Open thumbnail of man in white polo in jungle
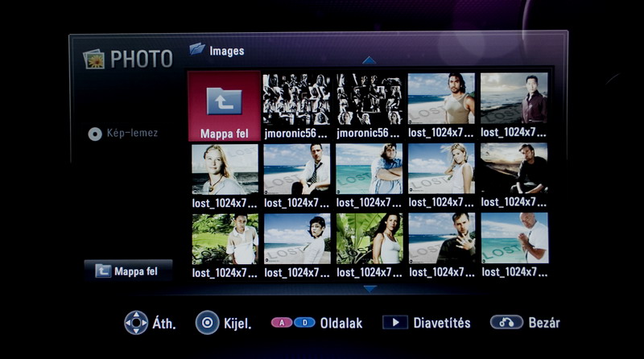Image resolution: width=644 pixels, height=359 pixels. point(225,239)
